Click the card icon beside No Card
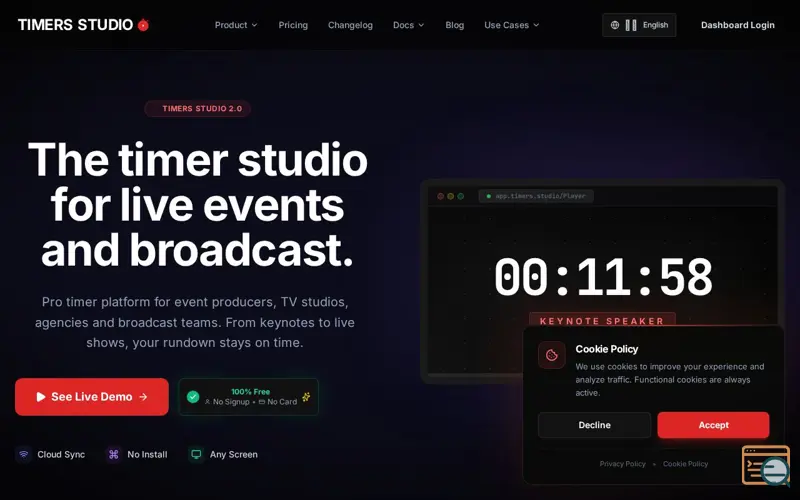The width and height of the screenshot is (800, 500). pos(262,402)
